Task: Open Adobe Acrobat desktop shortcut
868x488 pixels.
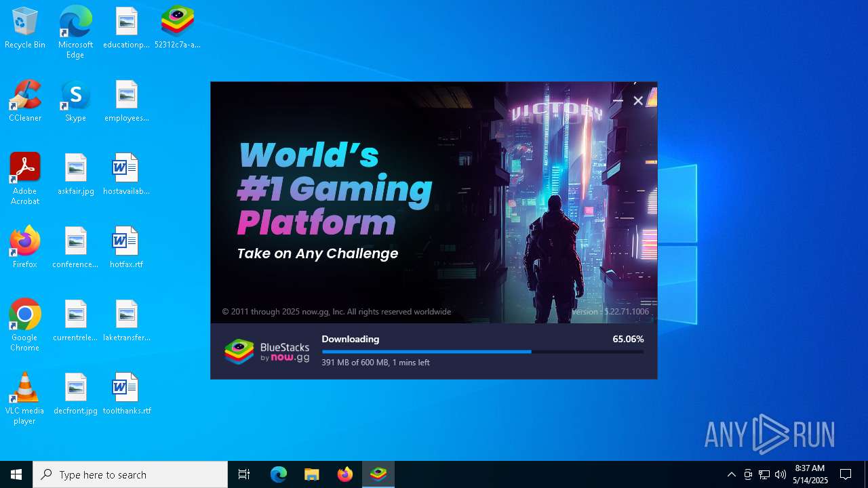Action: point(25,179)
